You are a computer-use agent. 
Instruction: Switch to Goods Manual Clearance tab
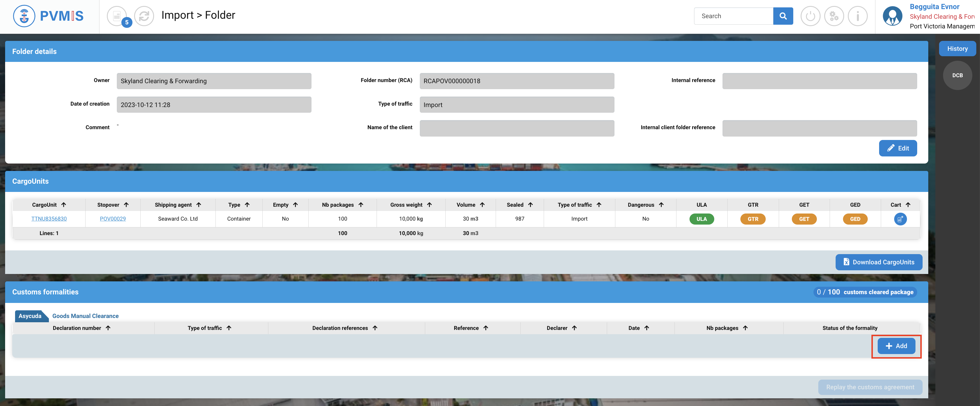pyautogui.click(x=85, y=316)
